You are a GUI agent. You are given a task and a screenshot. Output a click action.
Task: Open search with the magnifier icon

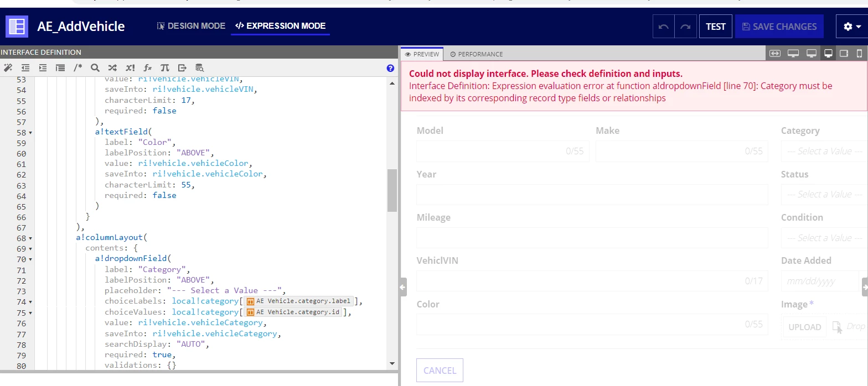tap(95, 68)
